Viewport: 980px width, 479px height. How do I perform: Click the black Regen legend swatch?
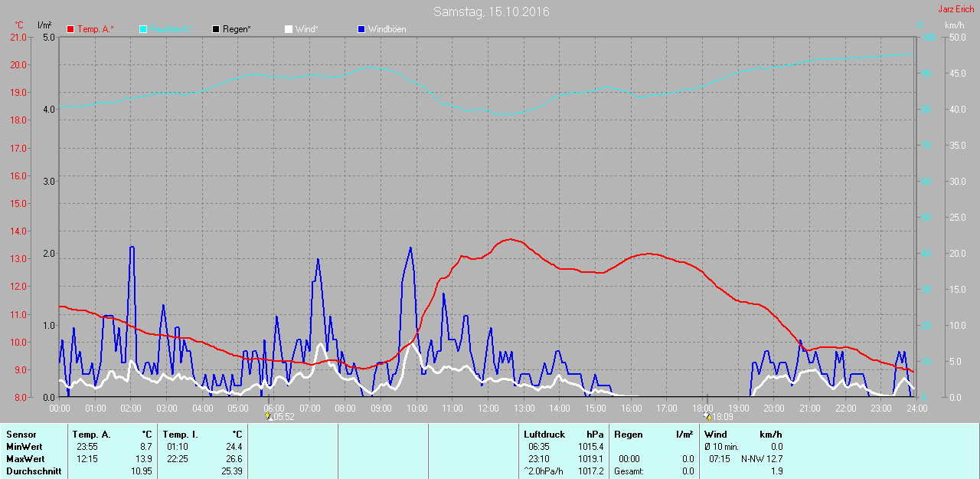coord(217,29)
